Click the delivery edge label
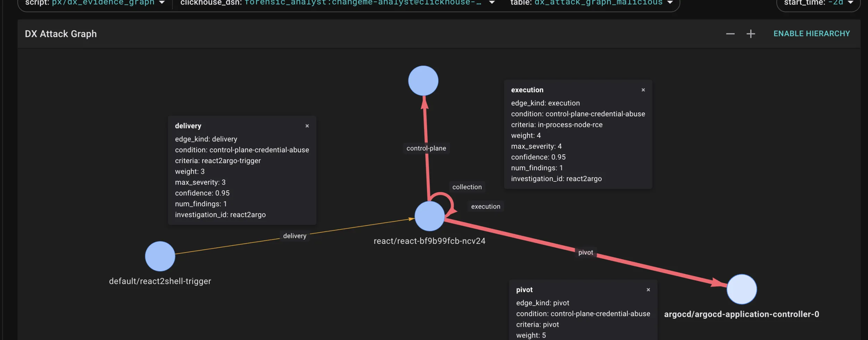The height and width of the screenshot is (340, 868). (x=295, y=236)
